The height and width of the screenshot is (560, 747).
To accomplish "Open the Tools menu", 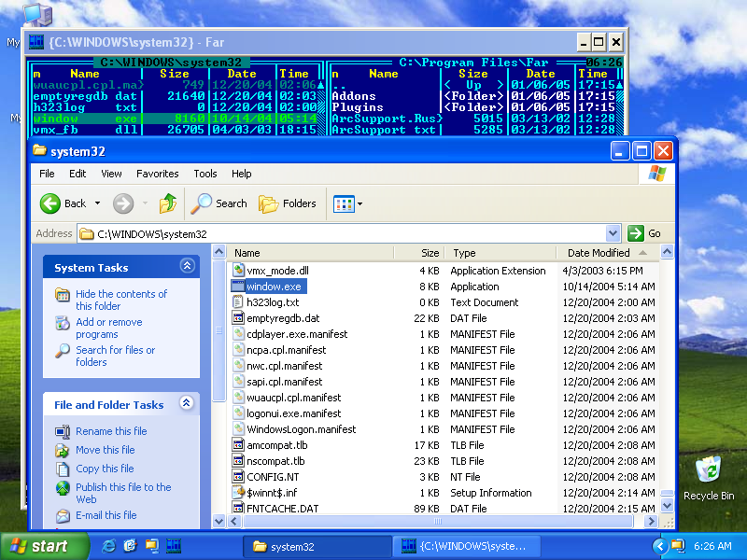I will [x=204, y=174].
